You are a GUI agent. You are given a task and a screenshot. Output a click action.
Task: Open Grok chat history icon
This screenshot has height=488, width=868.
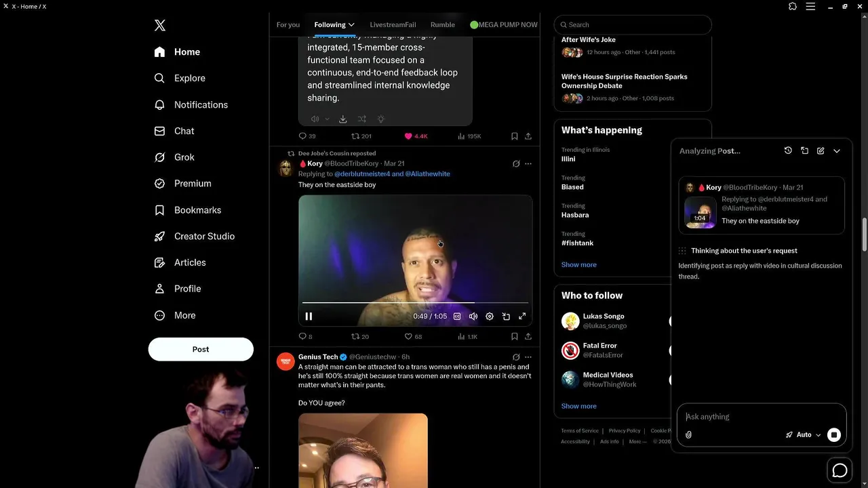point(788,150)
